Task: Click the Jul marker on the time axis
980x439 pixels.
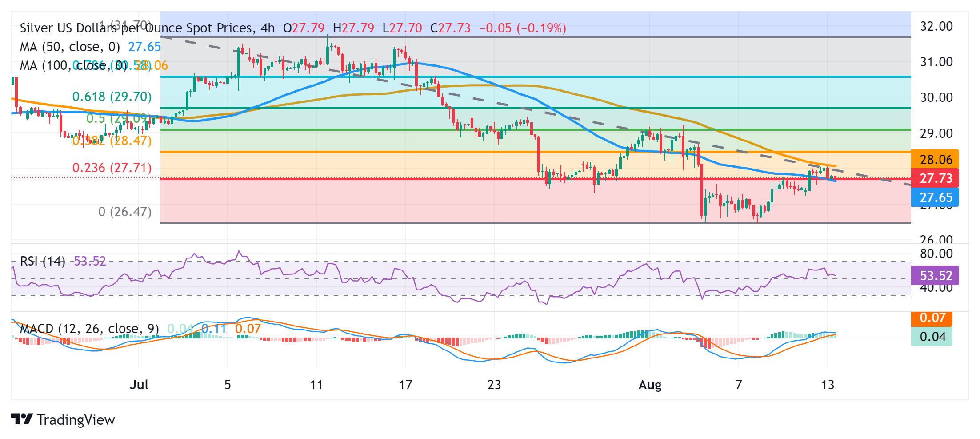Action: coord(139,385)
